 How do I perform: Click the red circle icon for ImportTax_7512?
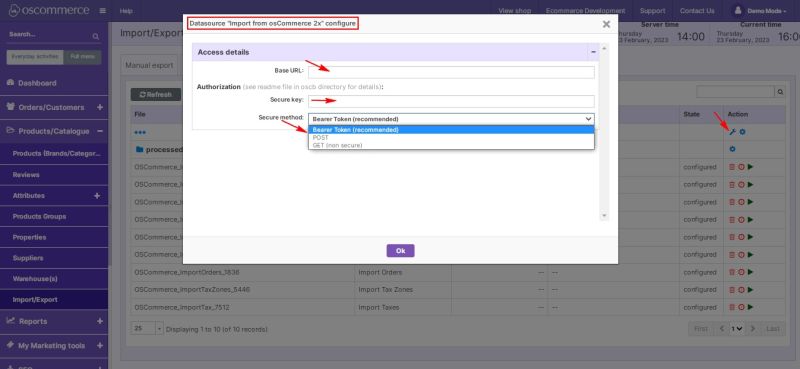(741, 307)
